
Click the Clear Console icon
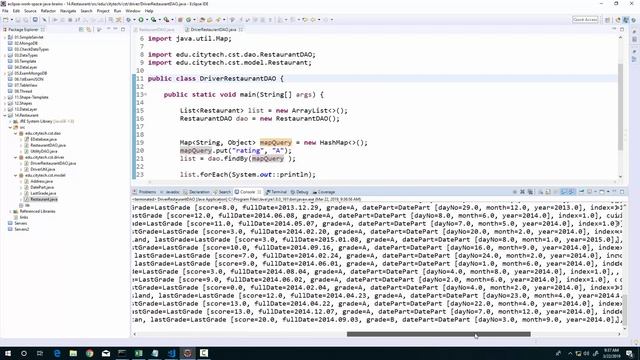pyautogui.click(x=540, y=192)
